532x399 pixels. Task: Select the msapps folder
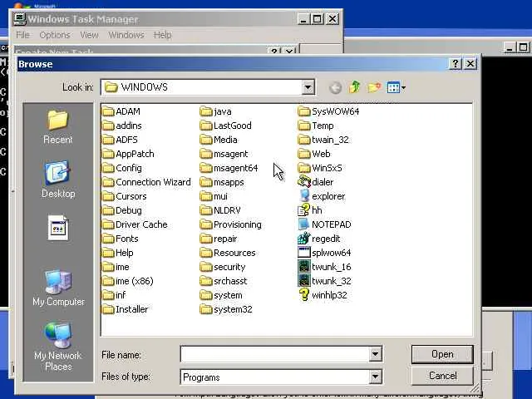point(222,182)
